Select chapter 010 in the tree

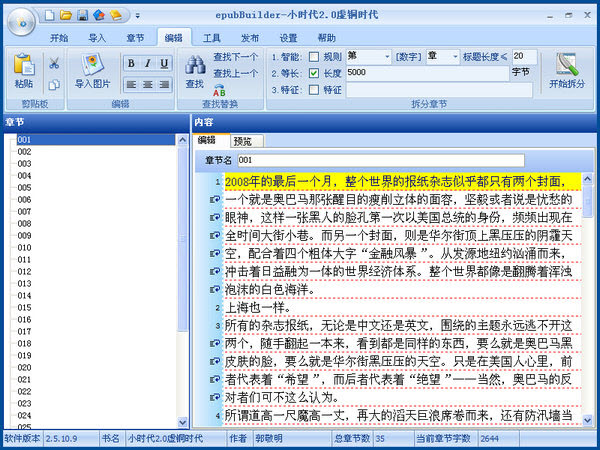pyautogui.click(x=24, y=248)
